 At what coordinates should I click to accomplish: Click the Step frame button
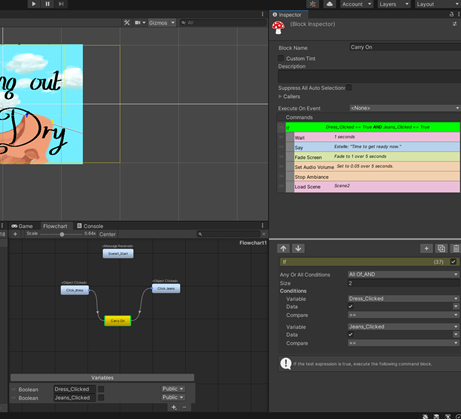click(x=61, y=4)
